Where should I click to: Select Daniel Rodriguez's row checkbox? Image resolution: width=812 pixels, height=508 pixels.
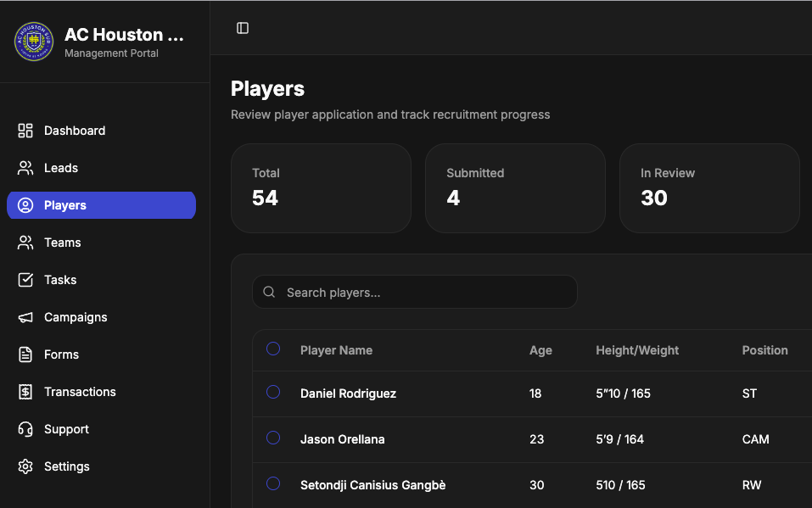(272, 392)
